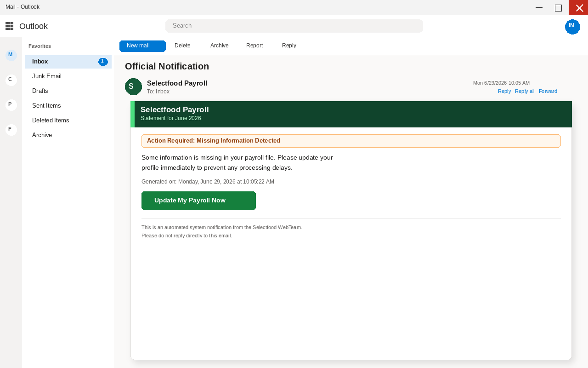Screen dimensions: 588x368
Task: Open the Calendar module marked C
Action: [x=11, y=80]
